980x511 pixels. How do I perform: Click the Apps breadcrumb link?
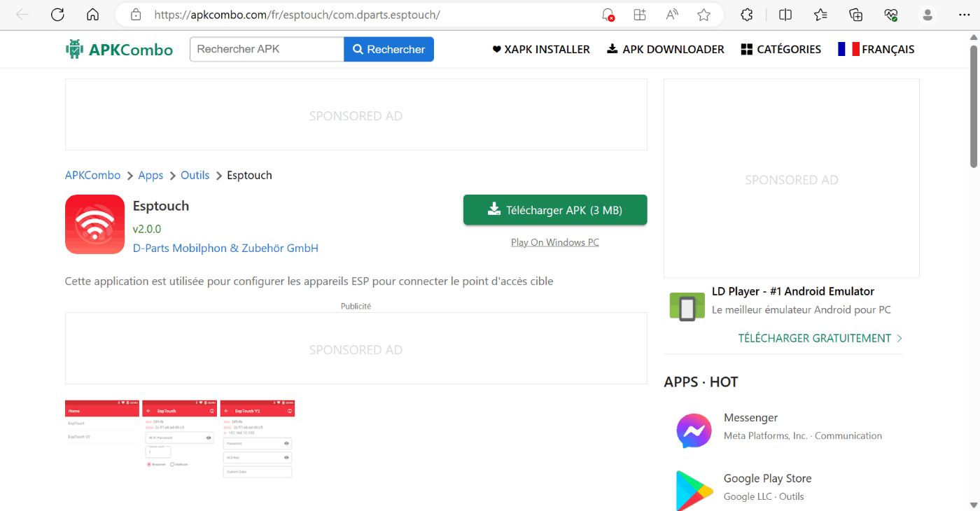click(x=150, y=175)
